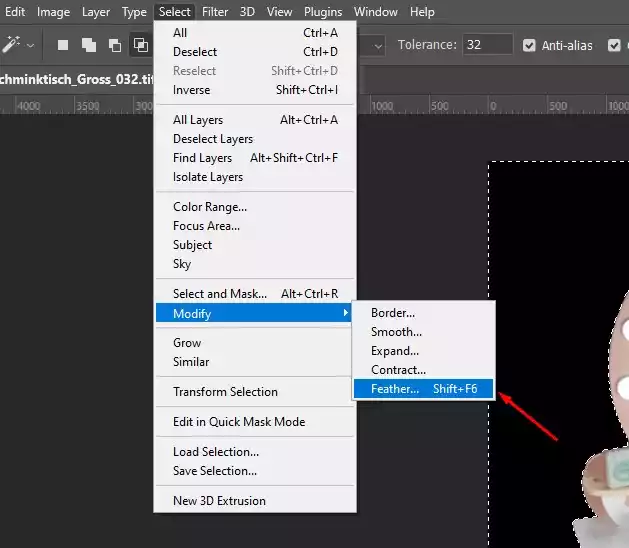Click the Tolerance value input field

[488, 45]
